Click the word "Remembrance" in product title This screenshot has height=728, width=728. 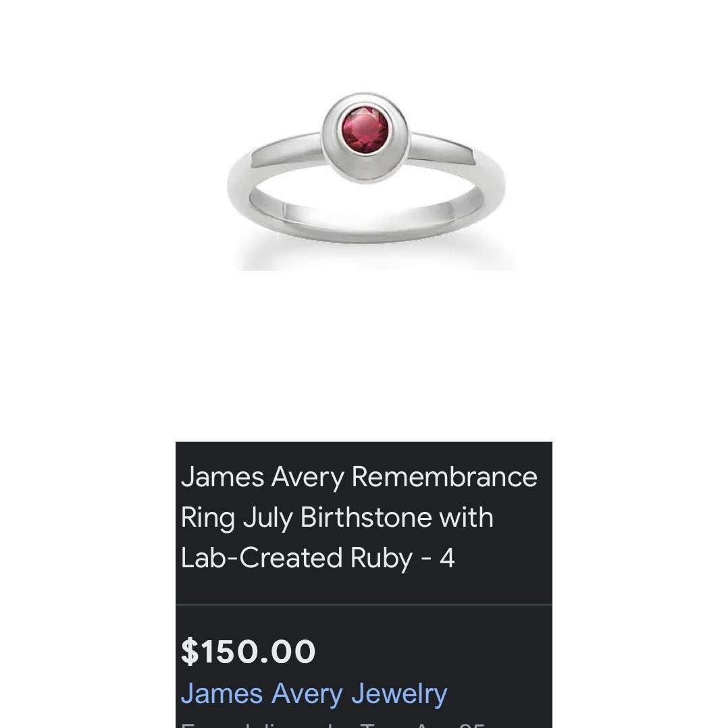(445, 477)
